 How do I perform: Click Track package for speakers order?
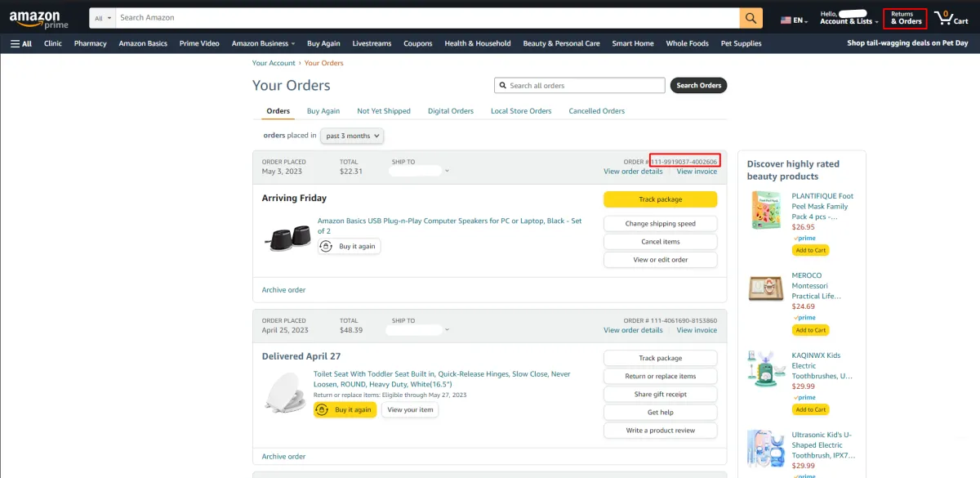tap(660, 199)
